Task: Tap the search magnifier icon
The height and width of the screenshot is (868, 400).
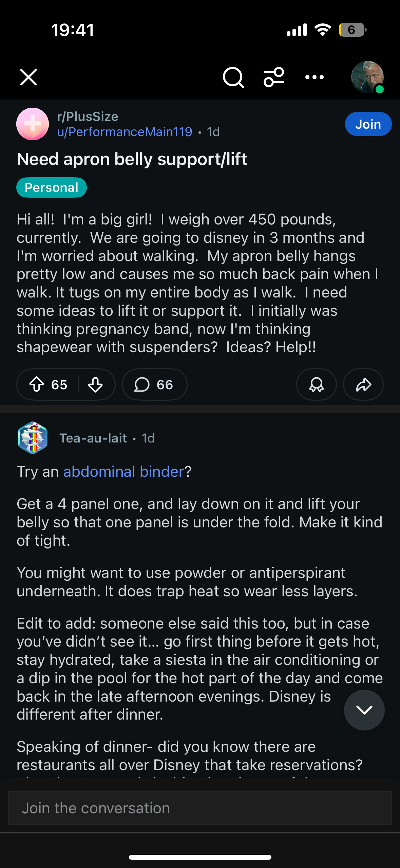Action: (x=233, y=77)
